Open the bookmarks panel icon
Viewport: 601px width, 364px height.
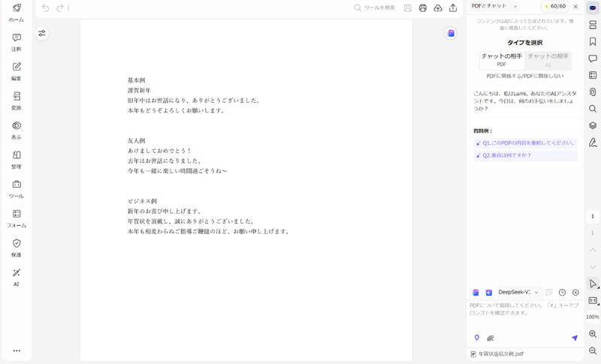pos(593,41)
